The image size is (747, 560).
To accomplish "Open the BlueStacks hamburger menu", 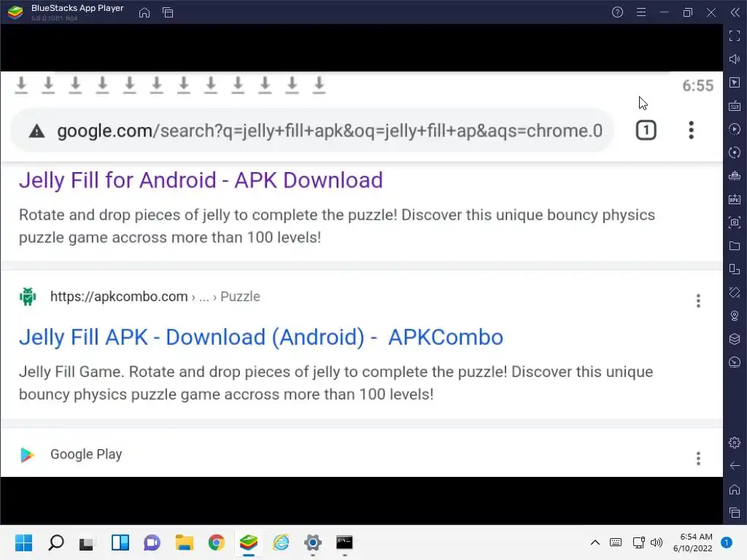I will coord(641,12).
